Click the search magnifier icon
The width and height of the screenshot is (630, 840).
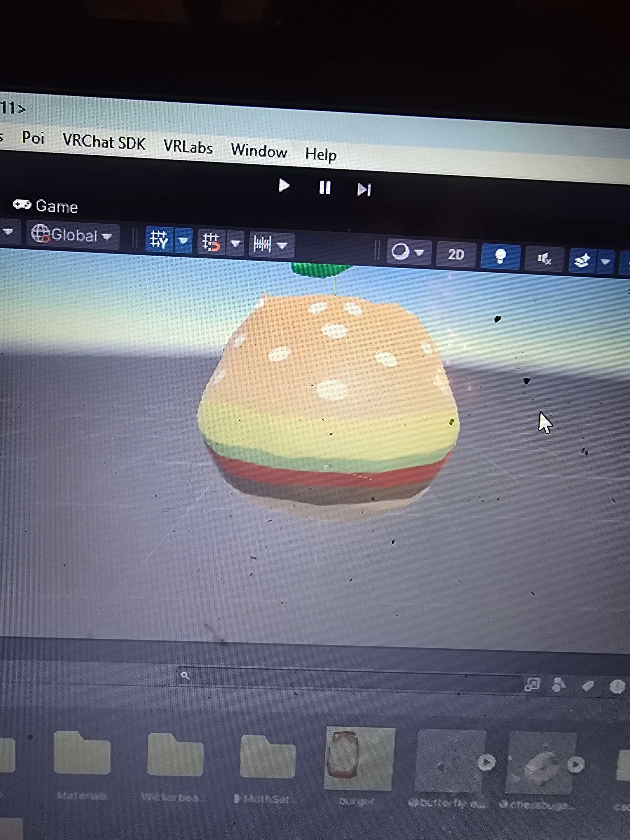(185, 676)
